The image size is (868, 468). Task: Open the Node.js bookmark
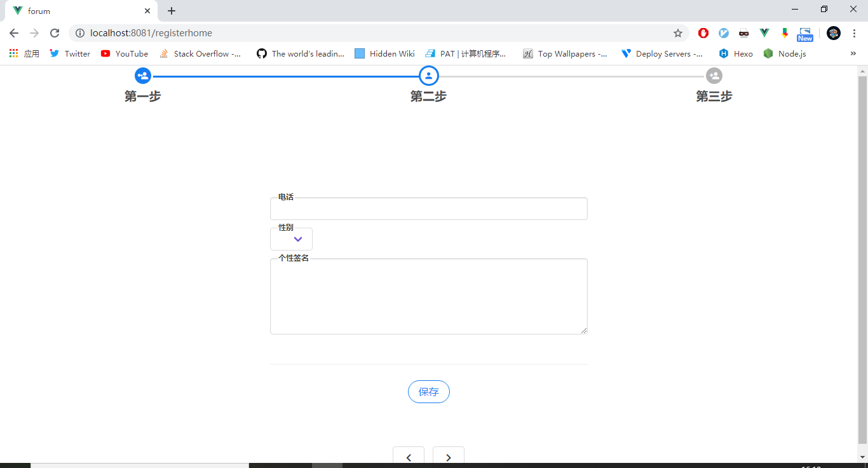[x=785, y=54]
